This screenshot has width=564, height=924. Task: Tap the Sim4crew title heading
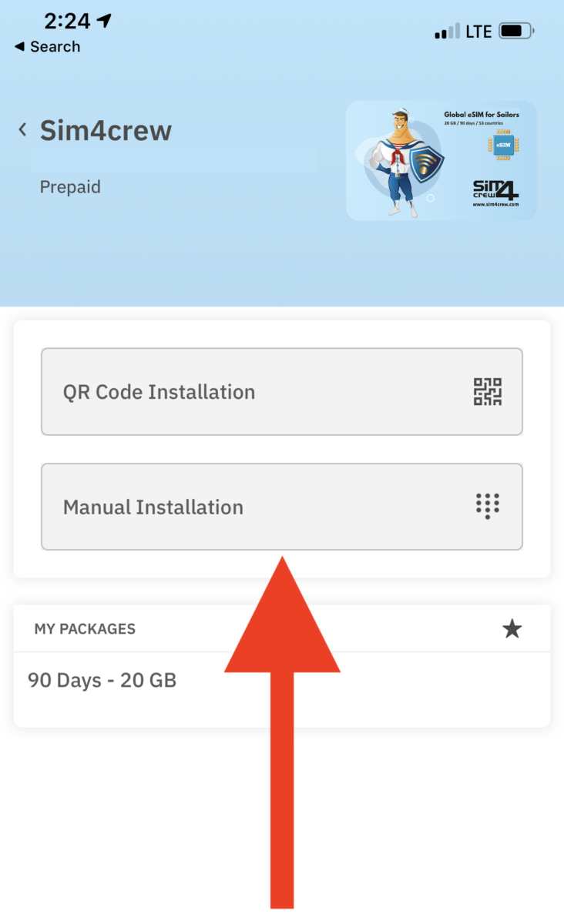tap(105, 130)
